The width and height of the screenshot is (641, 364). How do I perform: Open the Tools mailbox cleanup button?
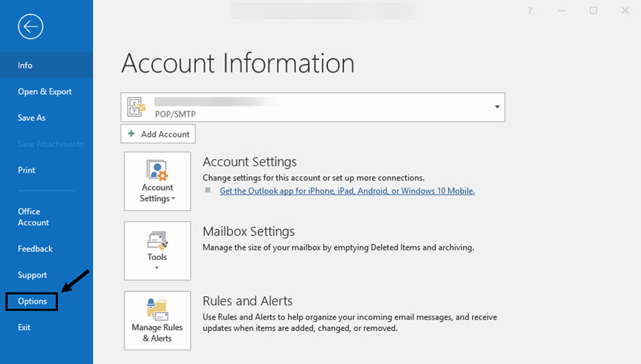click(158, 251)
